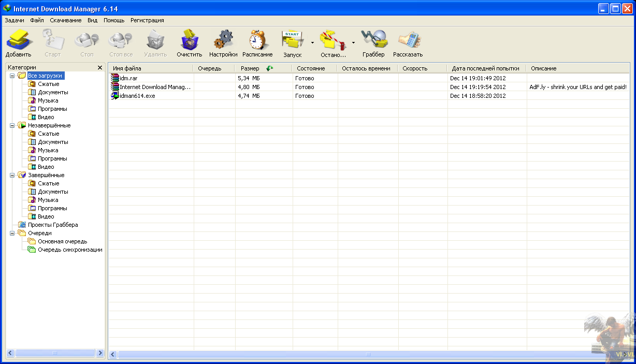Close the Категории panel with the X
The image size is (636, 364).
point(100,68)
